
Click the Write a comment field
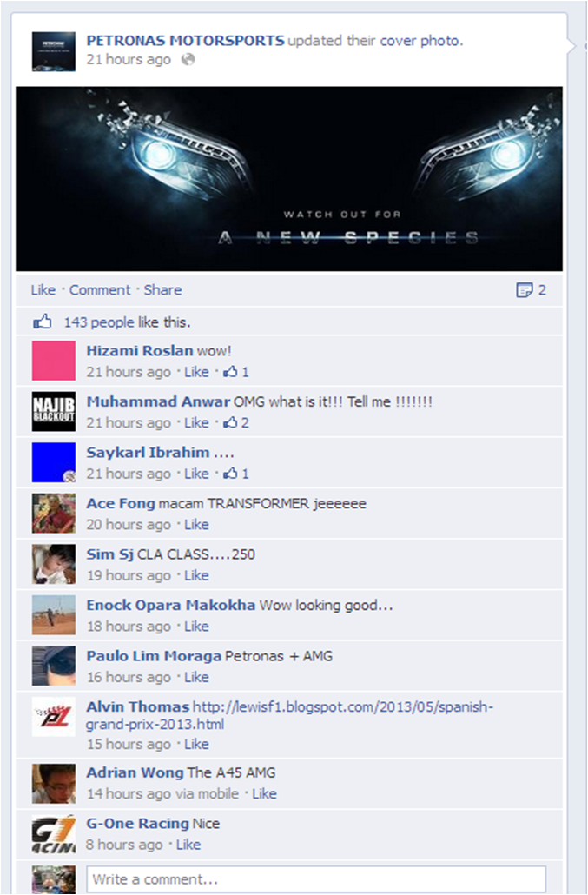316,879
